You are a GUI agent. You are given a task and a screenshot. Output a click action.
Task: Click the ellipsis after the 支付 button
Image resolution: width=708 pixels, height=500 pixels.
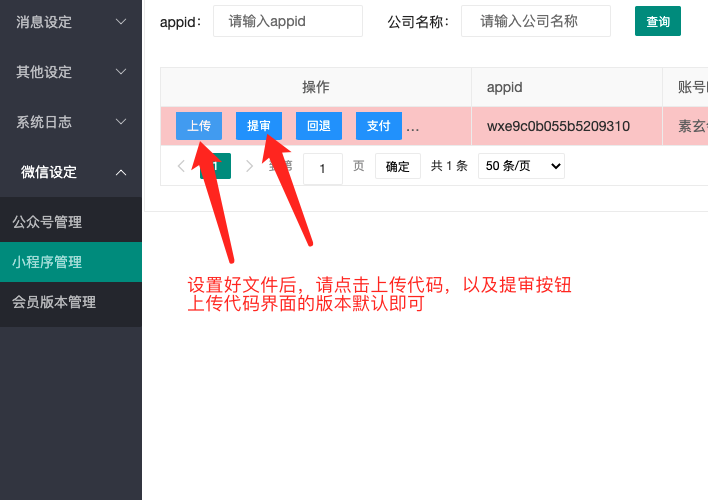click(413, 127)
